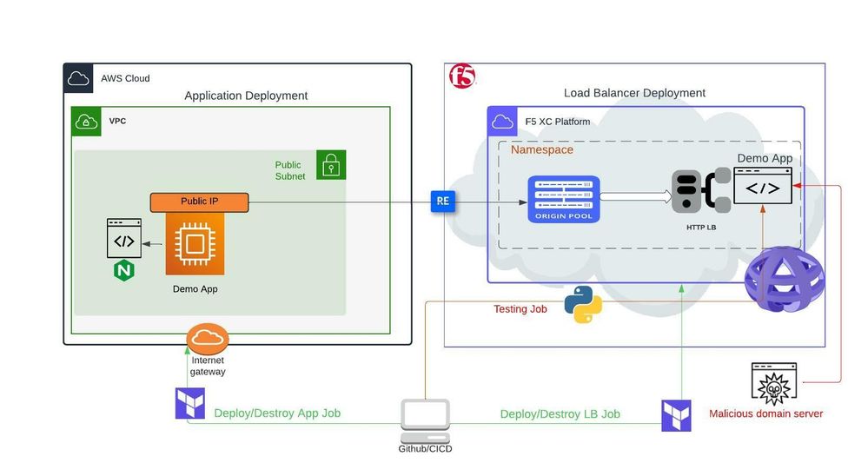
Task: Click the Deploy/Destroy LB Job label
Action: (x=560, y=414)
